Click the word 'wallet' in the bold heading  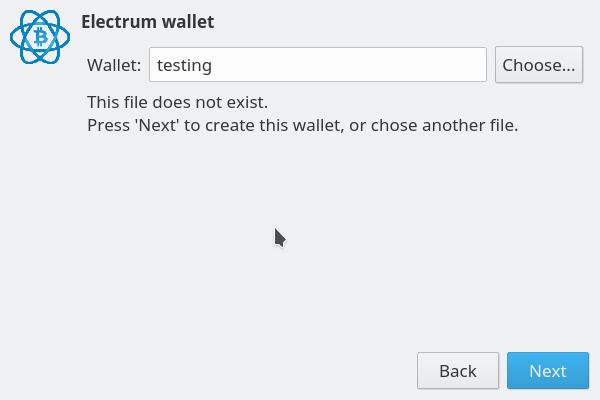188,21
